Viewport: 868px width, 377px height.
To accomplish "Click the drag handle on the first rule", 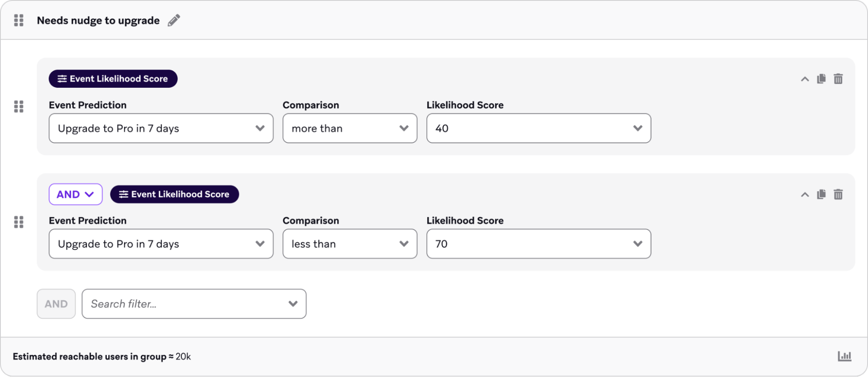I will pyautogui.click(x=19, y=107).
